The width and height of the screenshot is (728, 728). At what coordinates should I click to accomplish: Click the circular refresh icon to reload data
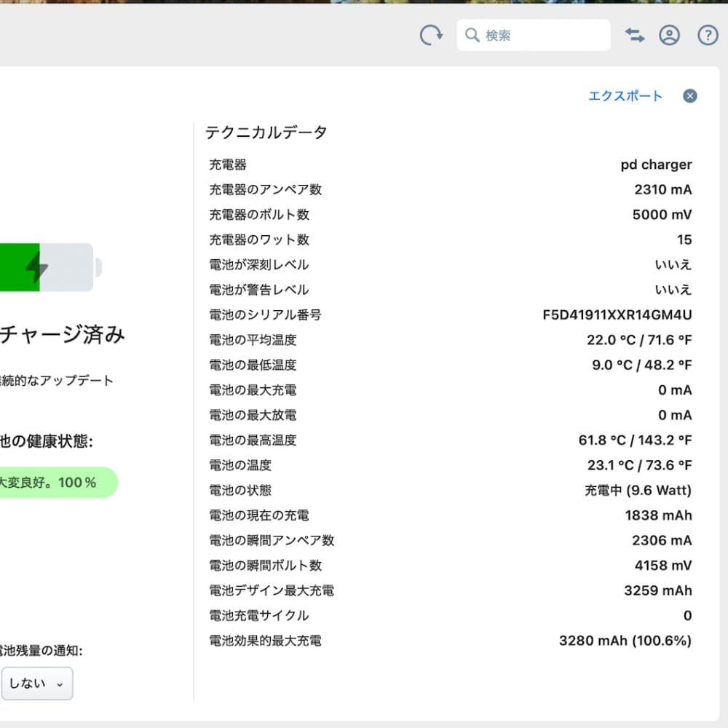431,33
